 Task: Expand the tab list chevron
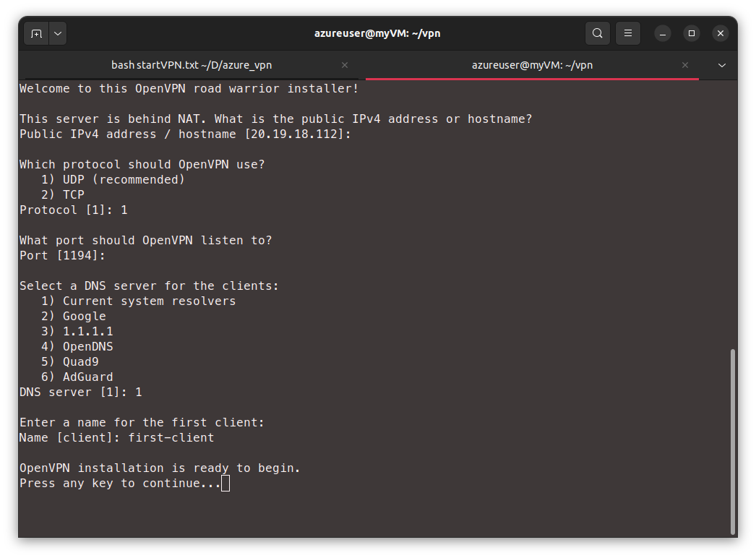[x=721, y=65]
